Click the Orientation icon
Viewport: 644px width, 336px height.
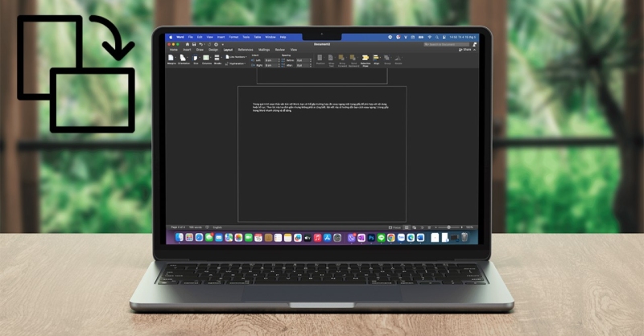(x=184, y=58)
